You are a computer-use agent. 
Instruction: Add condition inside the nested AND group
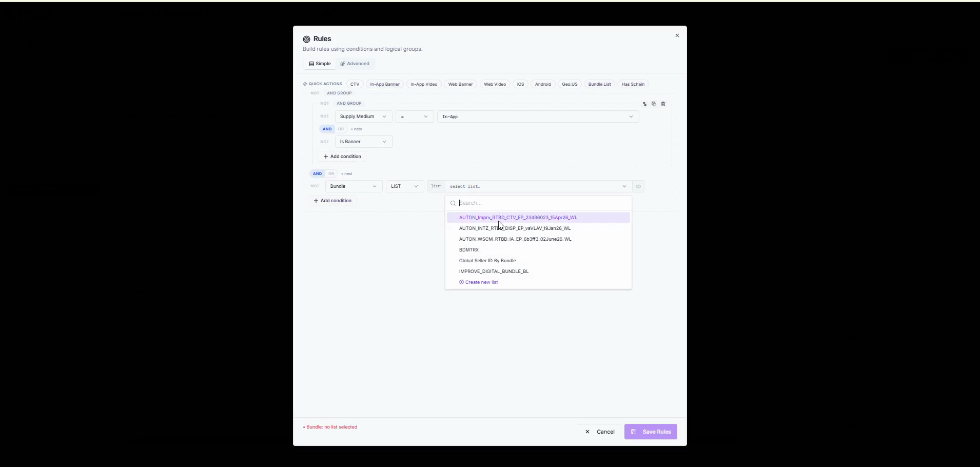342,157
